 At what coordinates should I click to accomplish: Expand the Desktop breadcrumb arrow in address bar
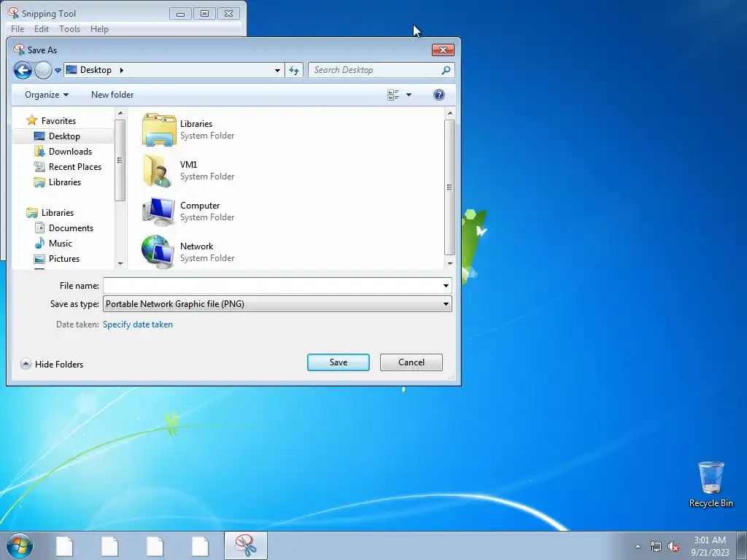(122, 70)
